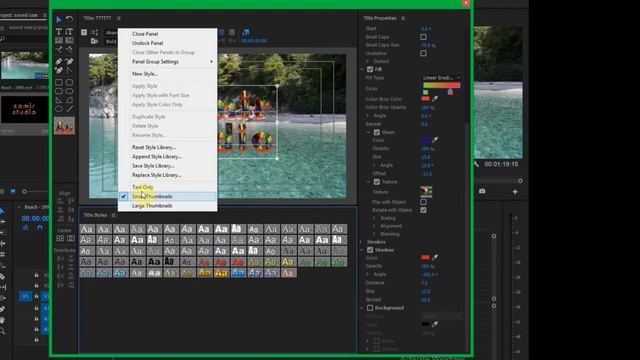The height and width of the screenshot is (360, 640).
Task: Select the Pen tool
Action: [59, 62]
